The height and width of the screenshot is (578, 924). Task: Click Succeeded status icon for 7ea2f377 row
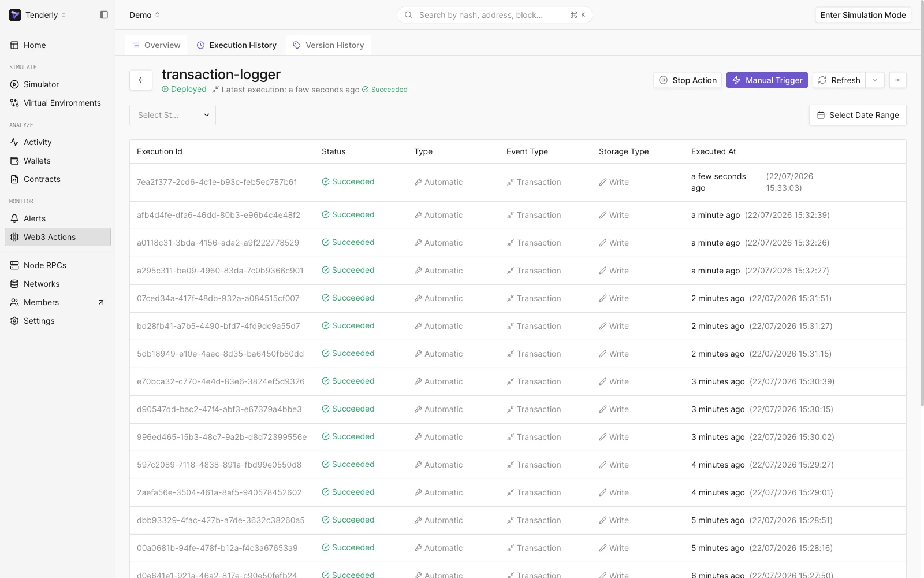point(326,181)
